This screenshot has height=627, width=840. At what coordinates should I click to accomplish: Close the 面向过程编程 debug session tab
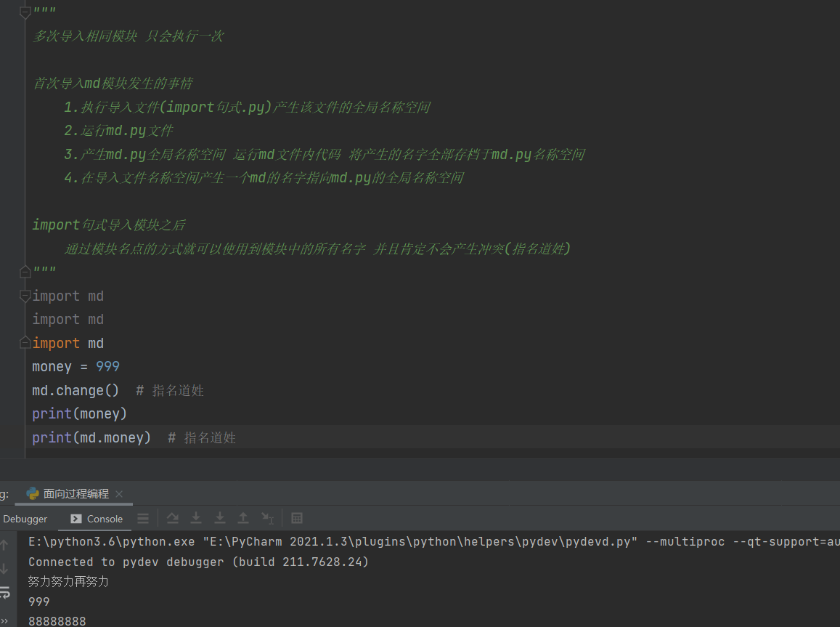click(119, 494)
